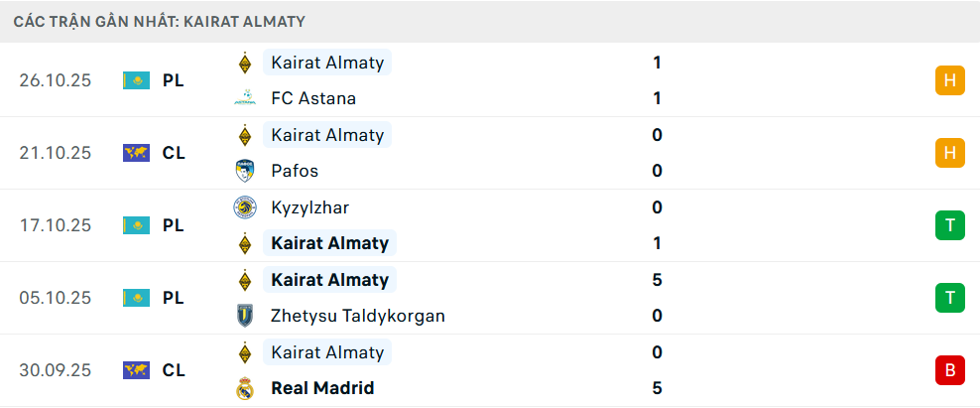Click the Real Madrid crest
980x408 pixels.
coord(244,388)
